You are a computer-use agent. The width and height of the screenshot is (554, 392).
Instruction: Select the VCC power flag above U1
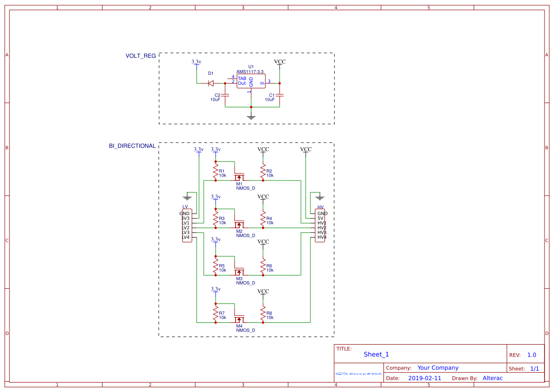click(280, 62)
